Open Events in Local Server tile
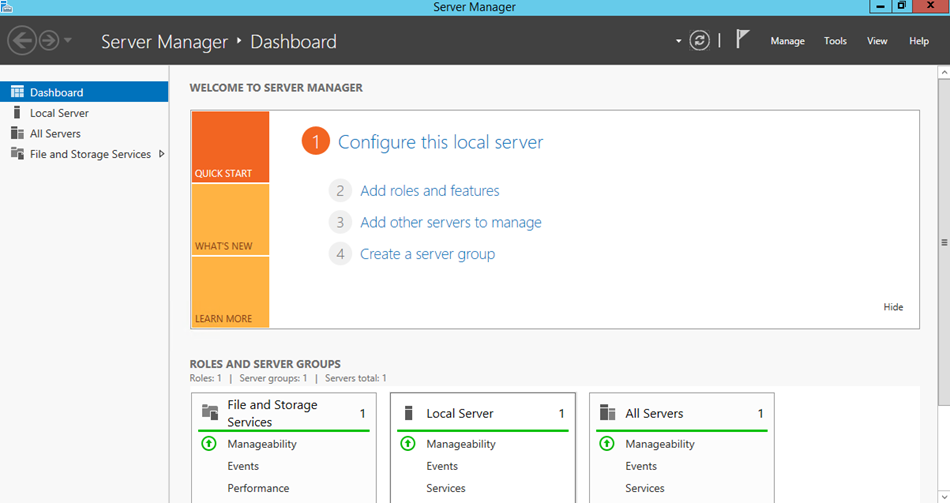The height and width of the screenshot is (503, 950). click(442, 466)
